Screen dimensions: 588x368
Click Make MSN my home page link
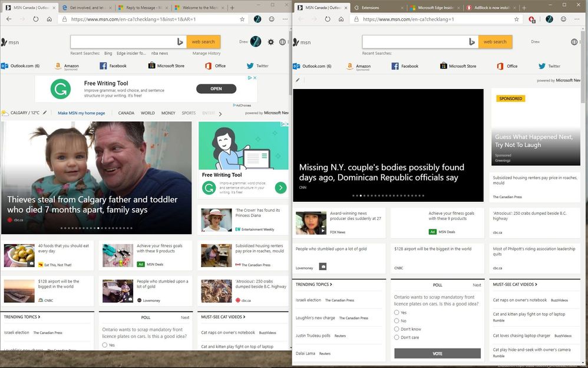click(x=81, y=113)
